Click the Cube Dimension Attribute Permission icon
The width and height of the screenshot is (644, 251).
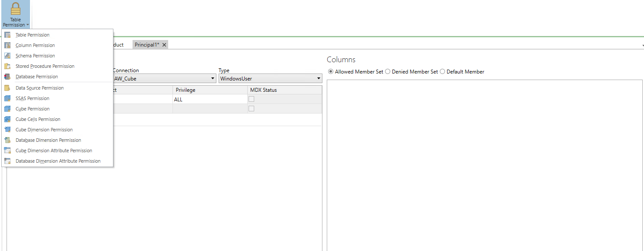[7, 151]
